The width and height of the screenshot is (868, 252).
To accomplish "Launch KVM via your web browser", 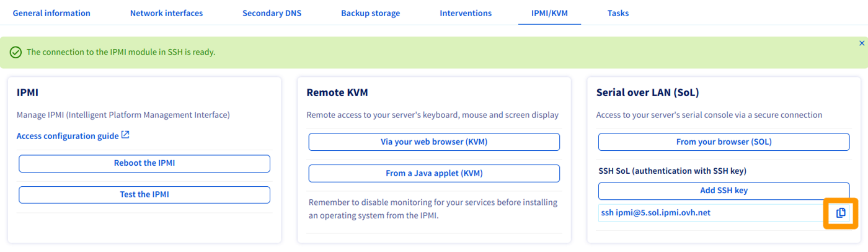I will point(434,142).
